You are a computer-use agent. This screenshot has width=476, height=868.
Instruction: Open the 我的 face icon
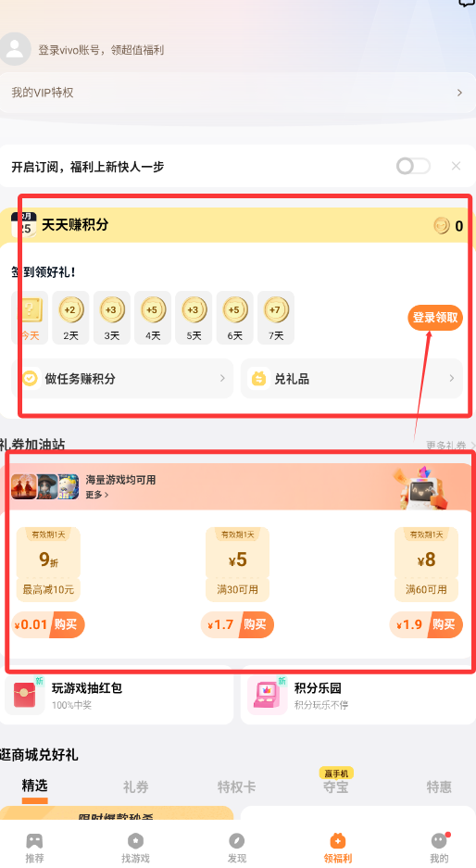tap(440, 841)
